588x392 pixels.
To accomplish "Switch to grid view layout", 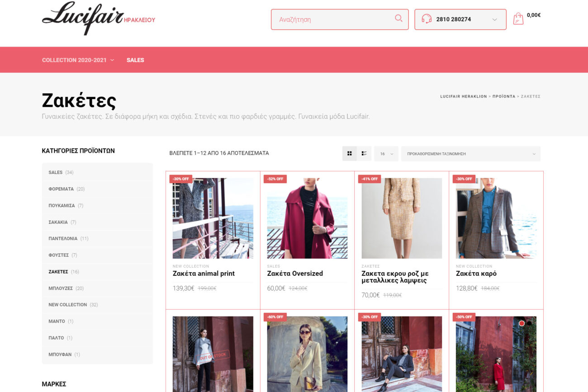I will [x=349, y=154].
